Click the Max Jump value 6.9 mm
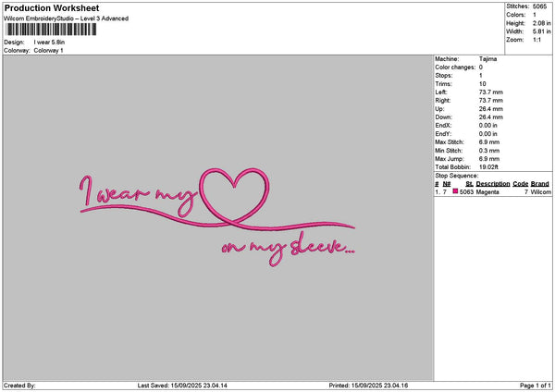This screenshot has width=555, height=392. [489, 159]
